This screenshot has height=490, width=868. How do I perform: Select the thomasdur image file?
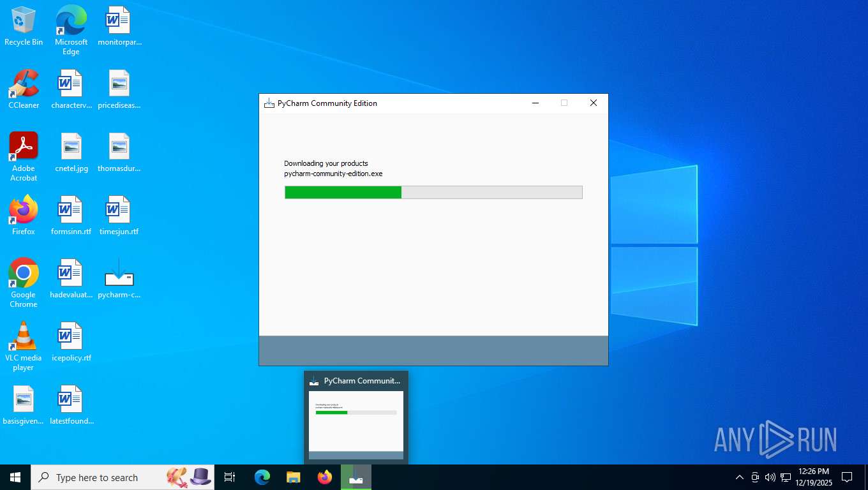(x=119, y=152)
